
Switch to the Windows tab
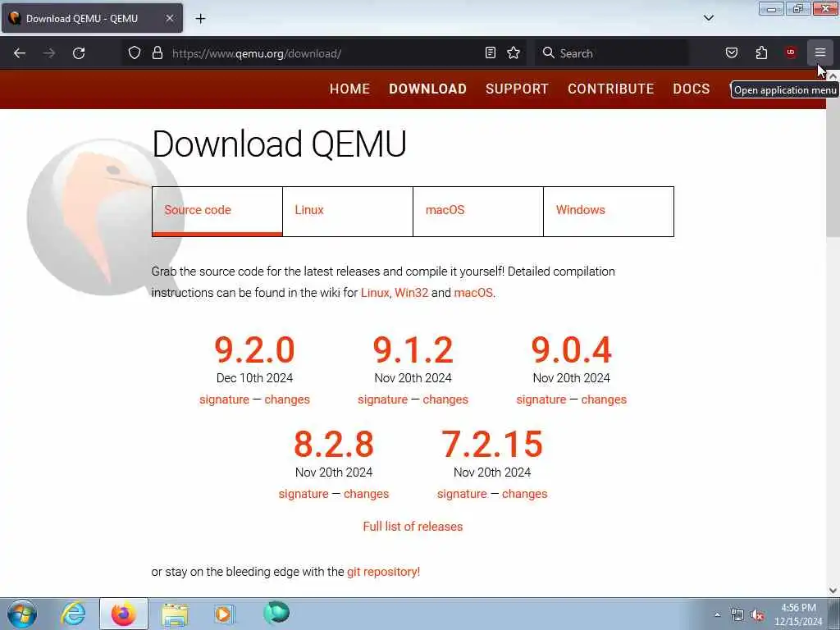click(x=609, y=211)
